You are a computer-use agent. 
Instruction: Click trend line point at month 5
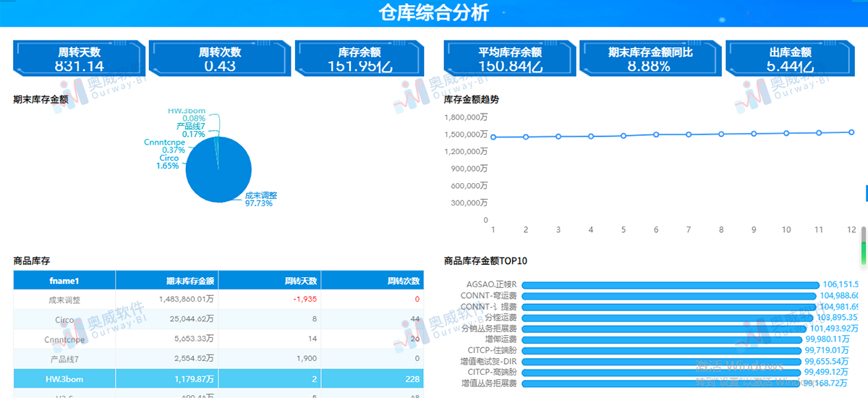(x=624, y=135)
